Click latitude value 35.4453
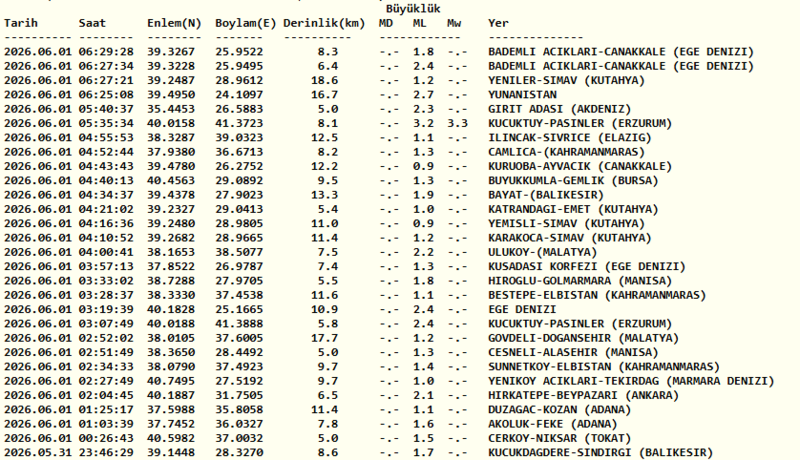The image size is (800, 460). [171, 109]
